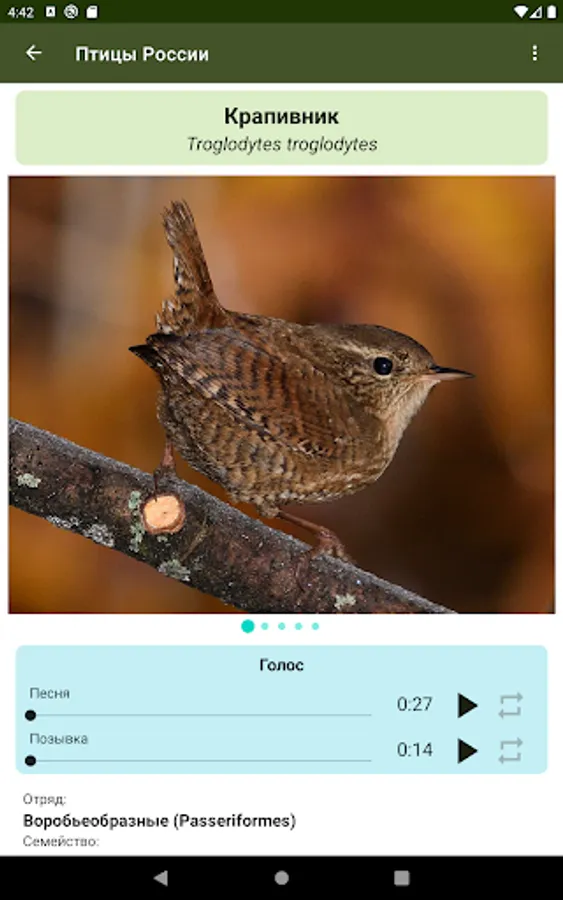Tap the wren photo to enlarge
Viewport: 563px width, 900px height.
282,395
